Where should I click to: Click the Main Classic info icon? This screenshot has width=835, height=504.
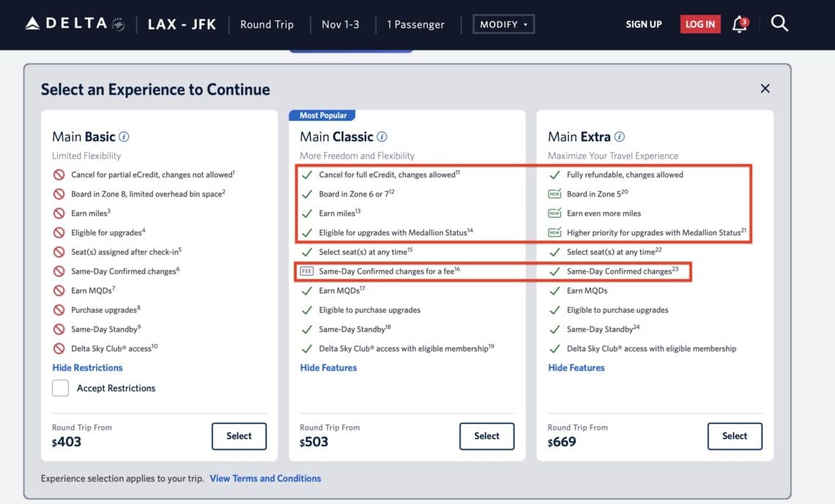point(382,136)
